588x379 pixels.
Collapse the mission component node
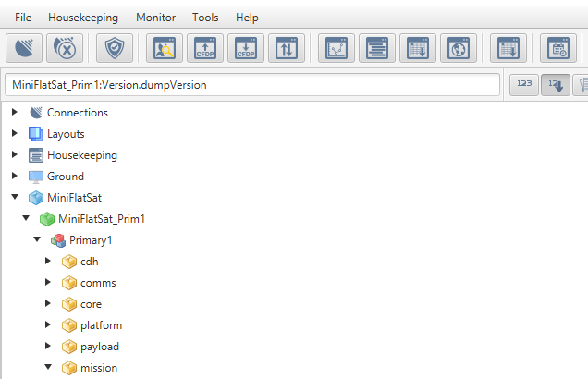click(x=48, y=368)
